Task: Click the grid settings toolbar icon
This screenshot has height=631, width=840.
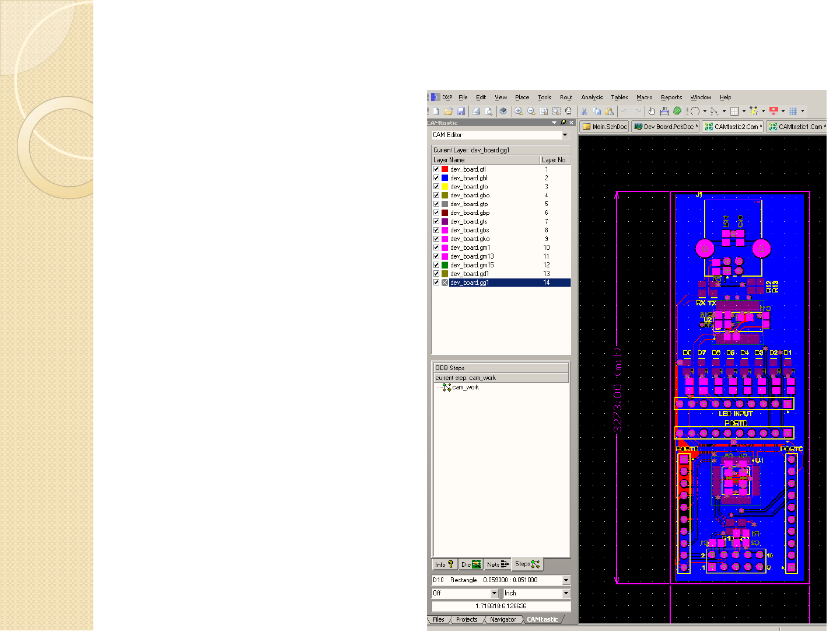Action: click(x=793, y=111)
